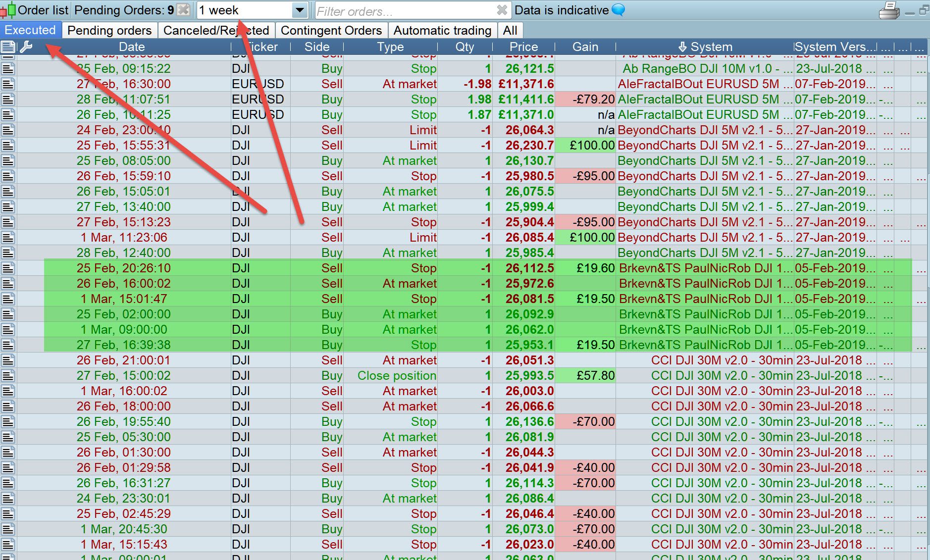Sort orders by the Qty column
Viewport: 930px width, 560px height.
[465, 47]
